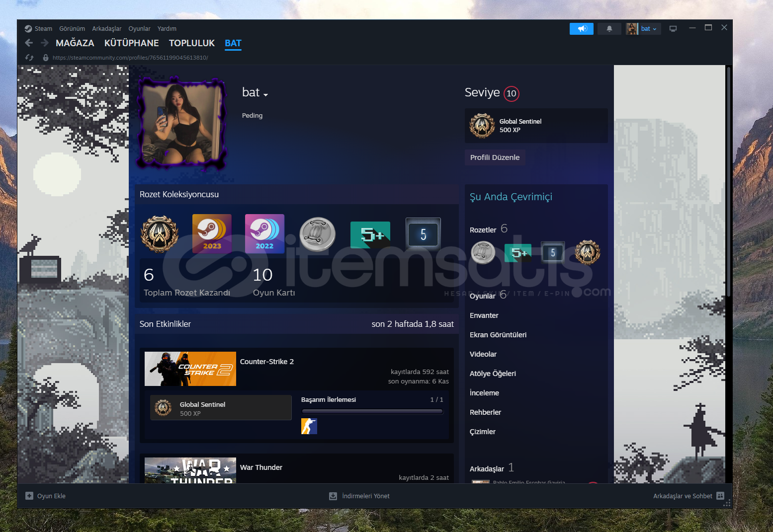Click the Counter-Strike 2 game title
Image resolution: width=773 pixels, height=532 pixels.
(267, 362)
